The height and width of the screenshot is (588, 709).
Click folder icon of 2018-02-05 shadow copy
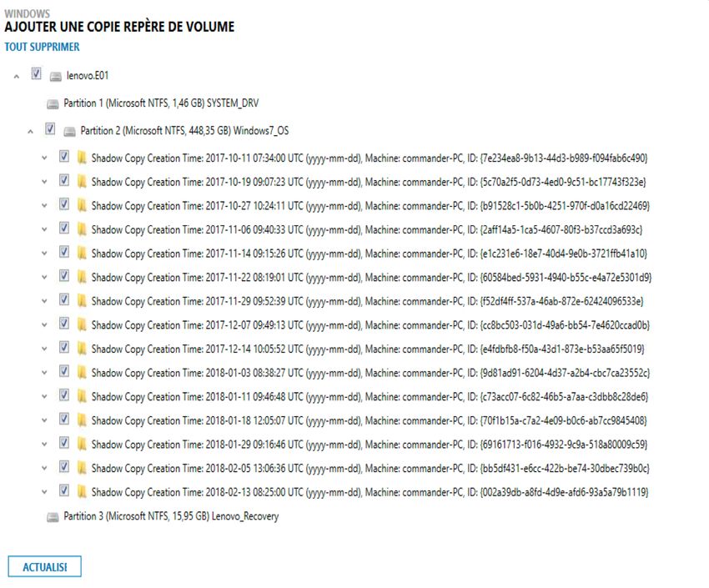click(x=82, y=468)
